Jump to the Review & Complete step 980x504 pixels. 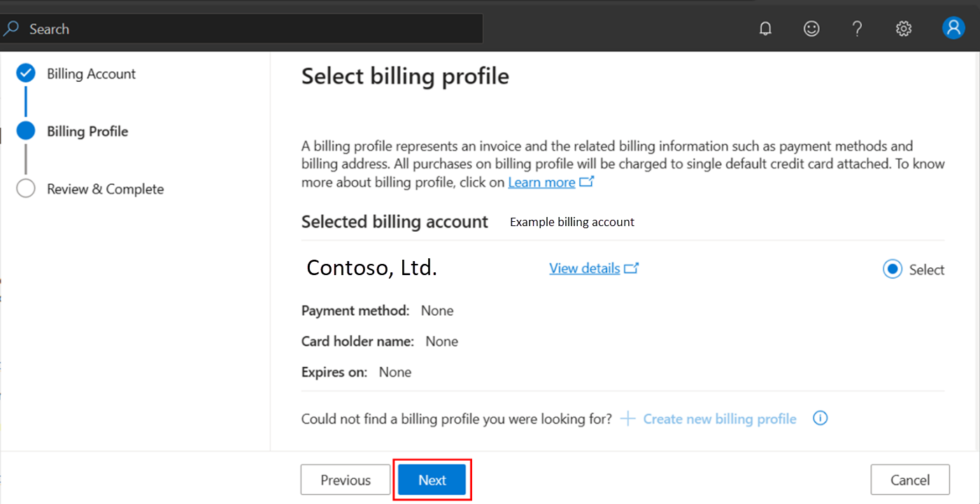(x=105, y=189)
